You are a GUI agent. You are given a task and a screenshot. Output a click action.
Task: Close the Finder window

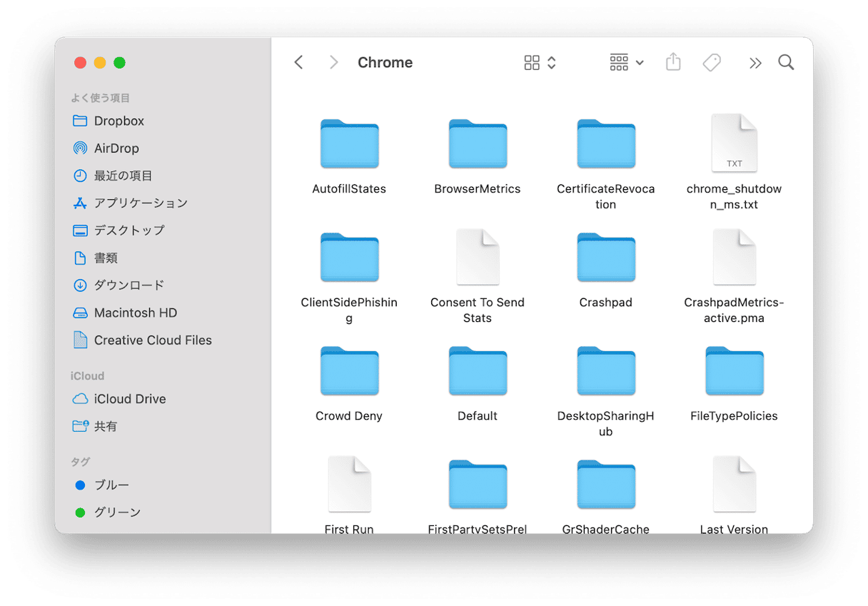[x=80, y=63]
